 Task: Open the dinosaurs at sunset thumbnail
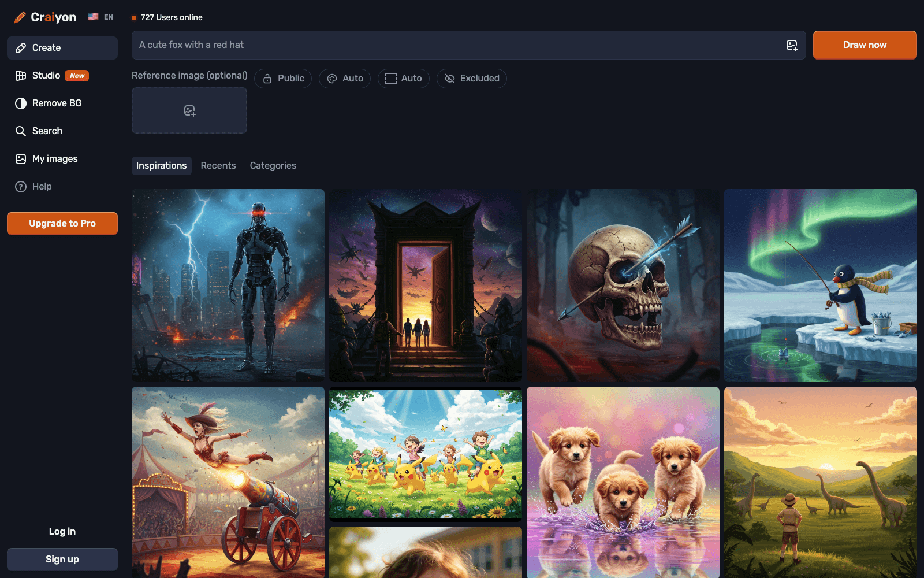(821, 483)
